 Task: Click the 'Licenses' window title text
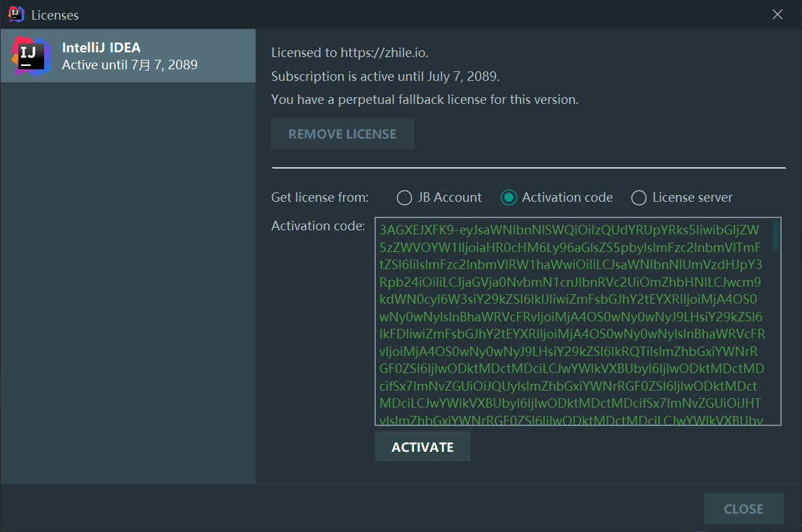pos(55,16)
